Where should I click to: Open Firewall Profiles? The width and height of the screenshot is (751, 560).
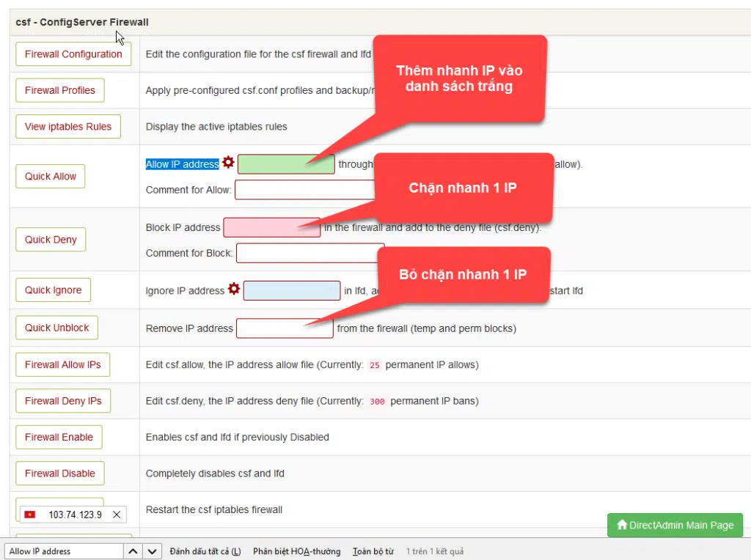60,90
